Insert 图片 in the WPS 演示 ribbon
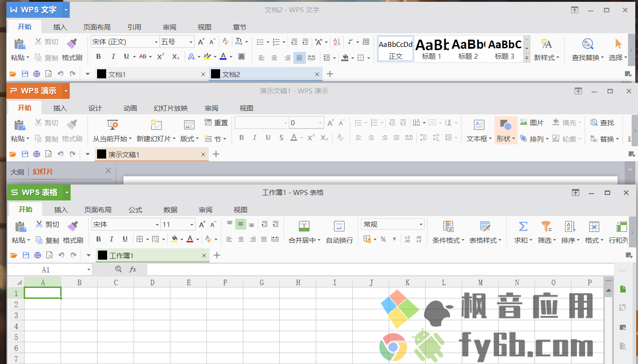The width and height of the screenshot is (638, 364). [x=532, y=123]
